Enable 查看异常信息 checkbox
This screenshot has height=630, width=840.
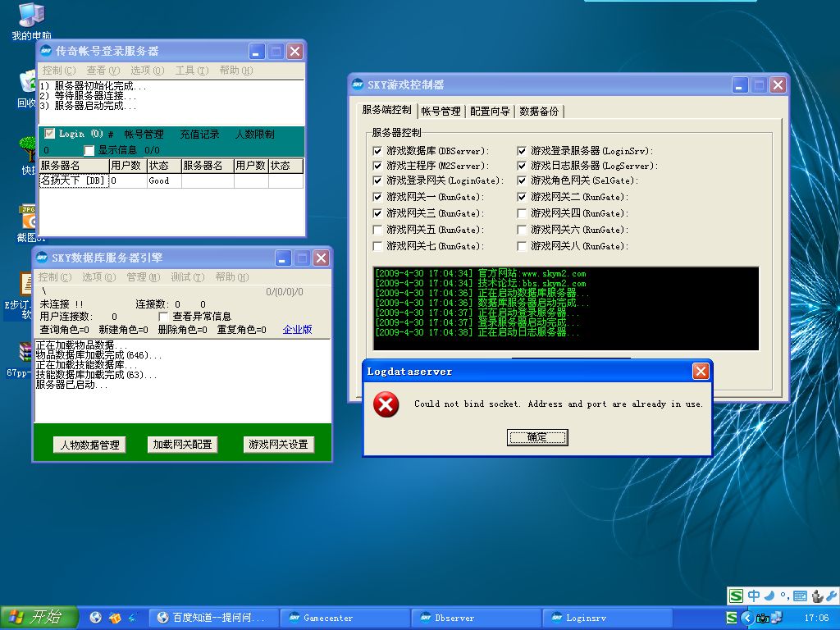click(163, 317)
